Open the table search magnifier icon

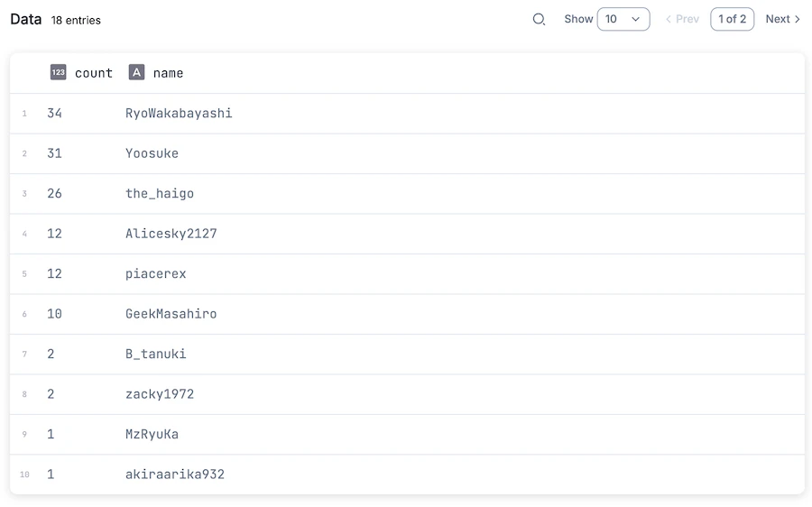[x=539, y=20]
